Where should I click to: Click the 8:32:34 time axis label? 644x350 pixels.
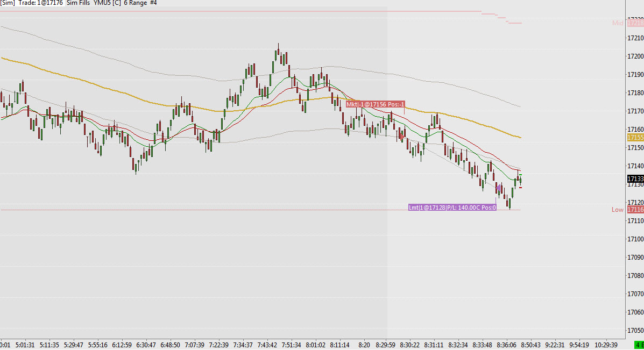[458, 345]
